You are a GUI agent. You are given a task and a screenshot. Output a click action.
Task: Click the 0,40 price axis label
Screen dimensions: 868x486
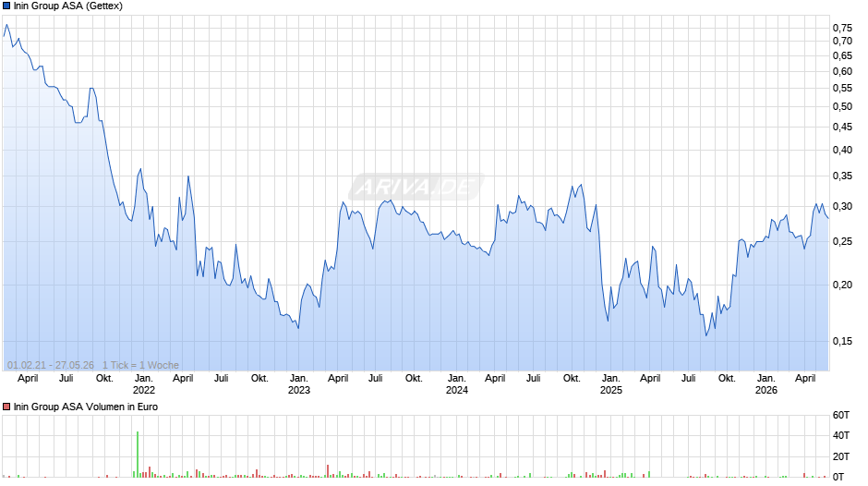842,151
